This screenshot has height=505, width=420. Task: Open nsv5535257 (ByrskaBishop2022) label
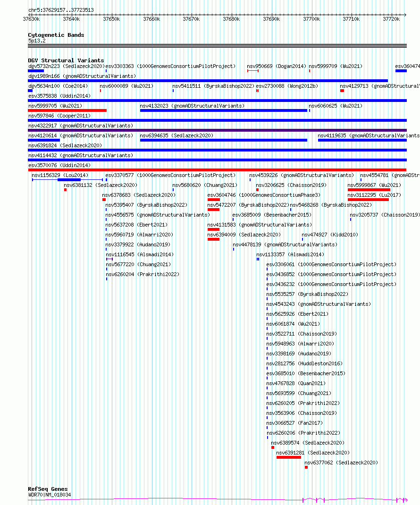click(307, 295)
